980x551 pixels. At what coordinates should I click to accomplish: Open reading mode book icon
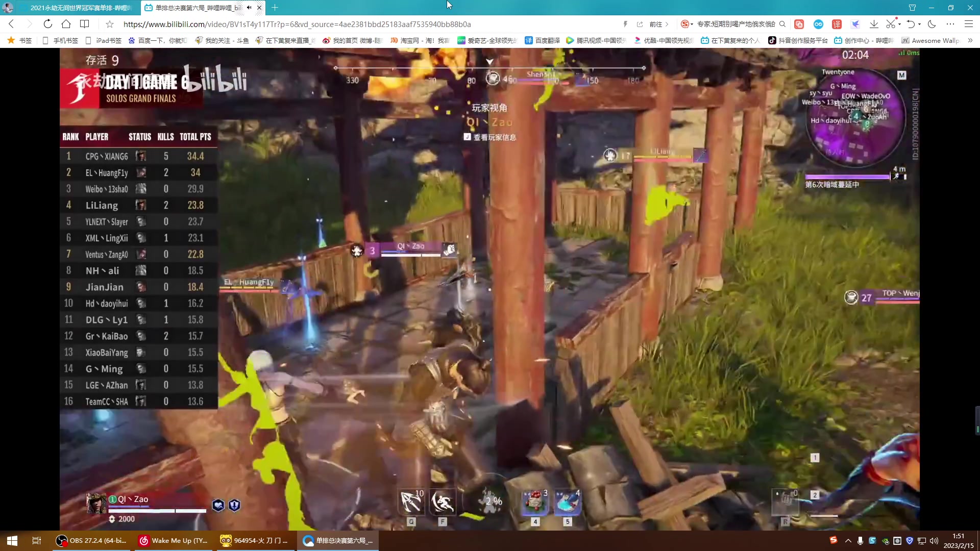tap(85, 24)
